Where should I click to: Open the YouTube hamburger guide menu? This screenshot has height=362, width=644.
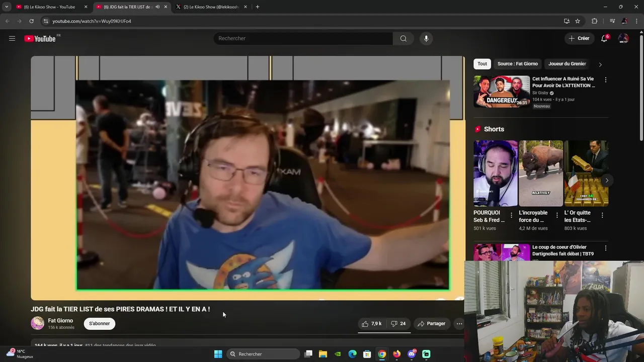12,38
